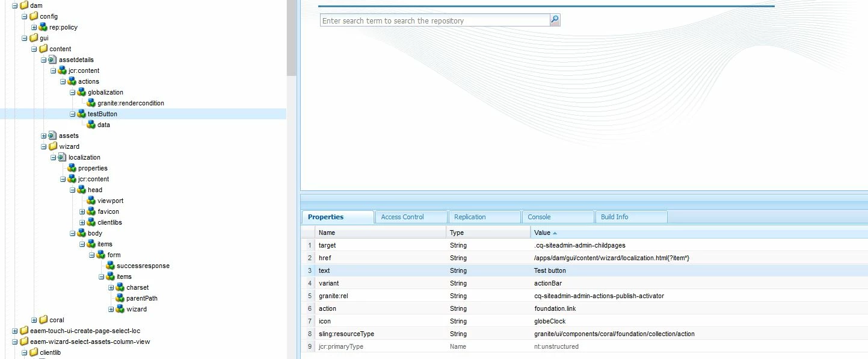Click the globalization node icon
The image size is (868, 359).
coord(82,92)
